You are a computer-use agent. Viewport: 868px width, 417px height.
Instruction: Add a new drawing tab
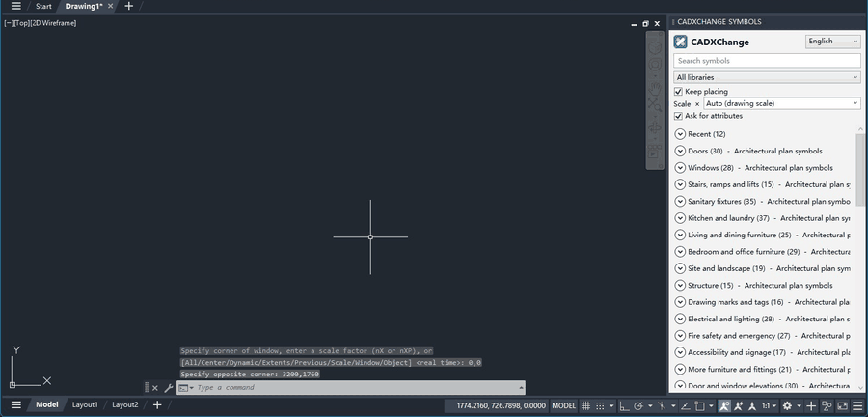(128, 6)
